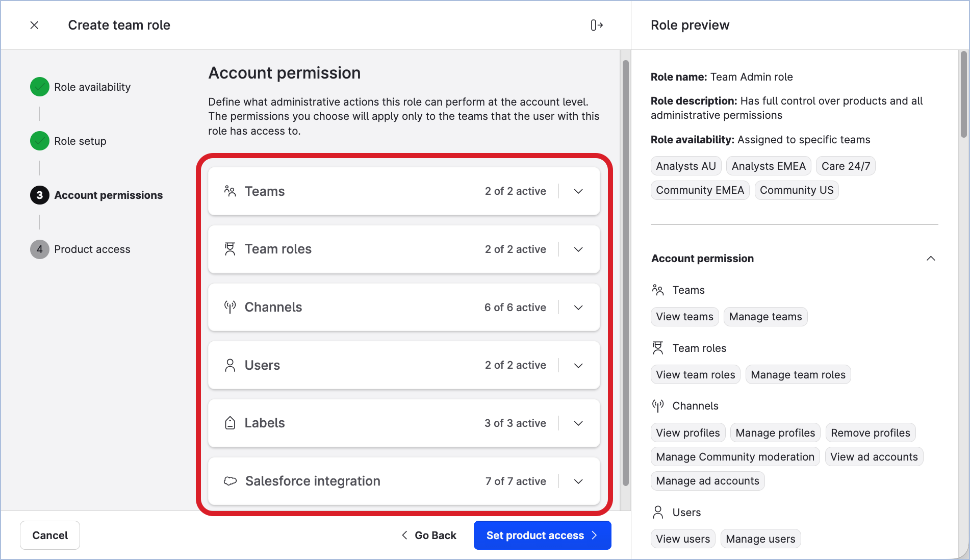Image resolution: width=970 pixels, height=560 pixels.
Task: Expand the Teams permission section
Action: (578, 191)
